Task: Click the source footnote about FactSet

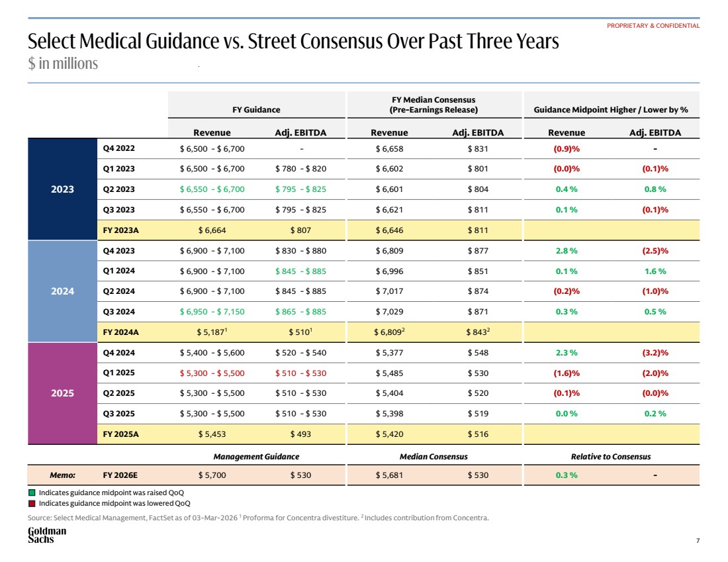Action: [x=258, y=518]
